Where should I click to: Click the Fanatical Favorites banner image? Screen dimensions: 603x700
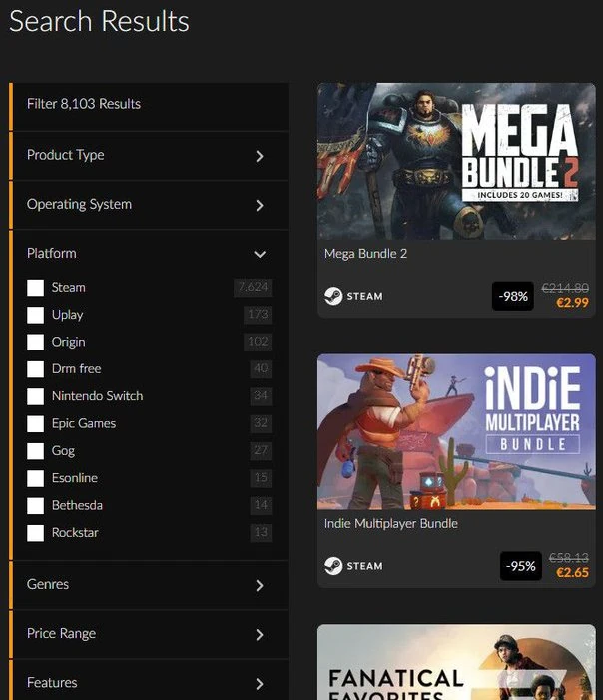tap(456, 663)
